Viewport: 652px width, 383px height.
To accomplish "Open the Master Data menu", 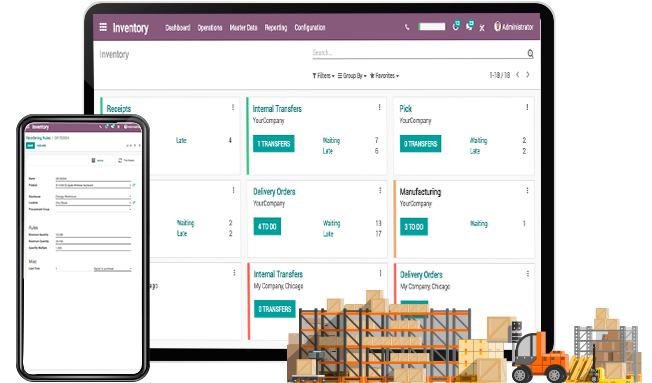I will pos(243,28).
